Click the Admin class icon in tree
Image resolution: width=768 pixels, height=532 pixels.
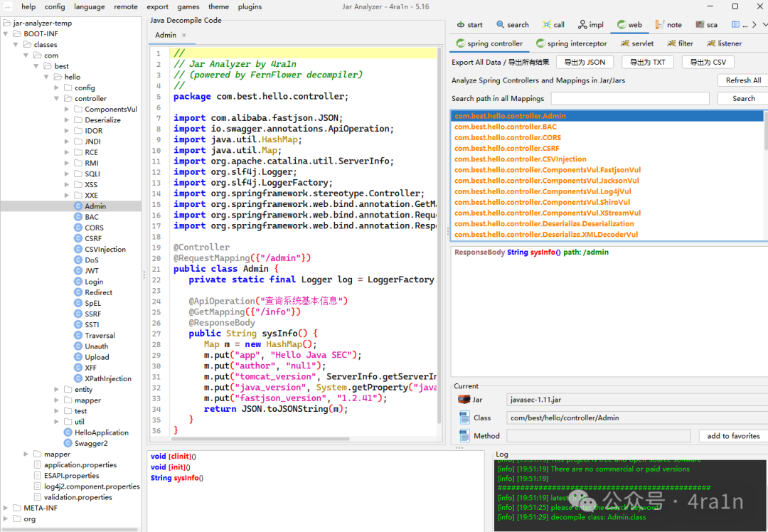(78, 206)
